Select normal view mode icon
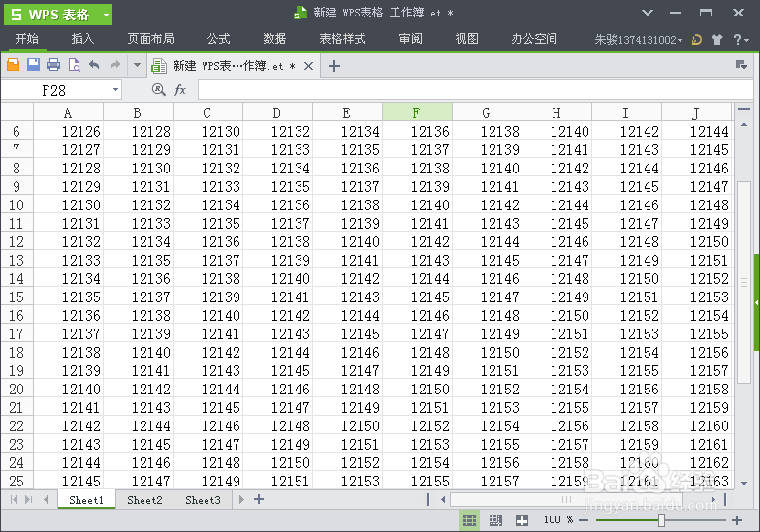The image size is (760, 532). click(469, 519)
